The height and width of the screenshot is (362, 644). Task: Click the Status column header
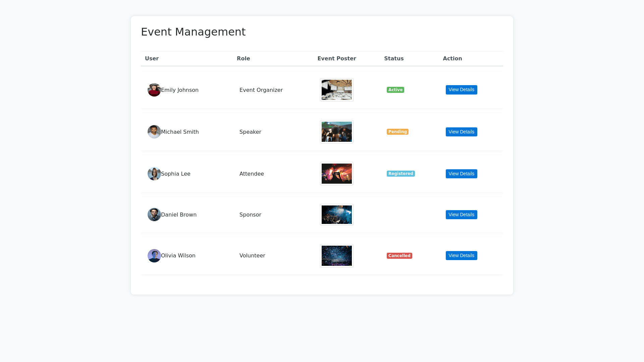(x=394, y=58)
